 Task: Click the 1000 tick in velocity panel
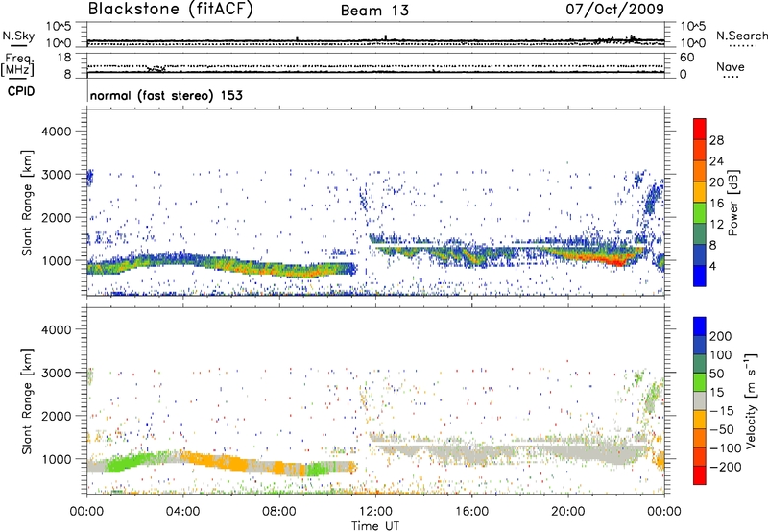pos(57,459)
